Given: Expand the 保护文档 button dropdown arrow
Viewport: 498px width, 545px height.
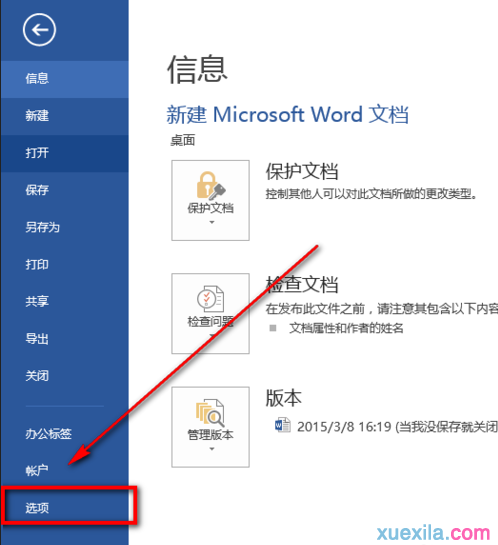Looking at the screenshot, I should pos(212,222).
